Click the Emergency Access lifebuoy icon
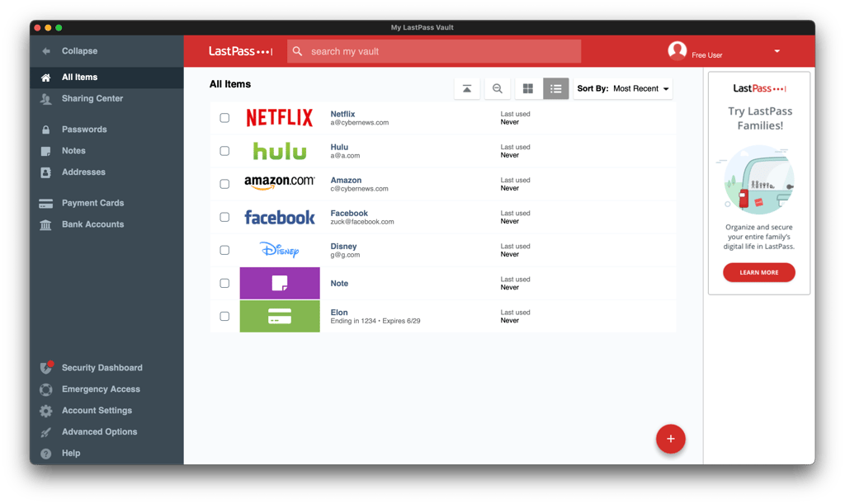 click(46, 389)
